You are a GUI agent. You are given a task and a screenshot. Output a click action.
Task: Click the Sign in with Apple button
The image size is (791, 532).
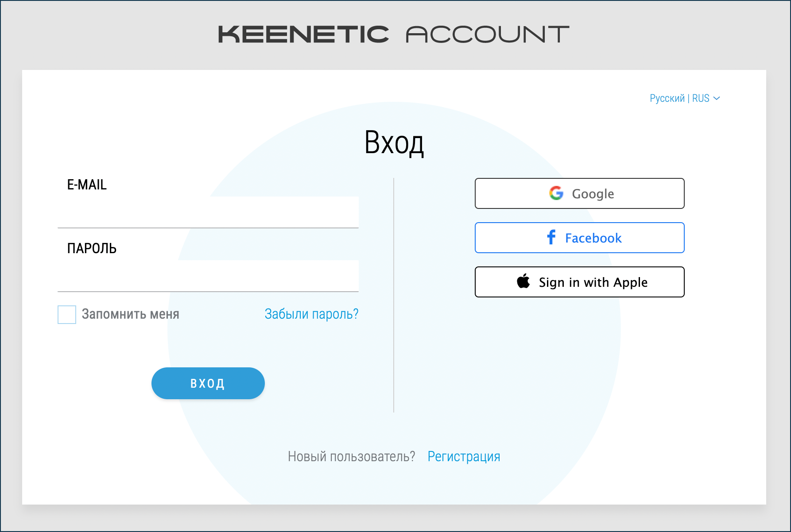click(x=580, y=282)
